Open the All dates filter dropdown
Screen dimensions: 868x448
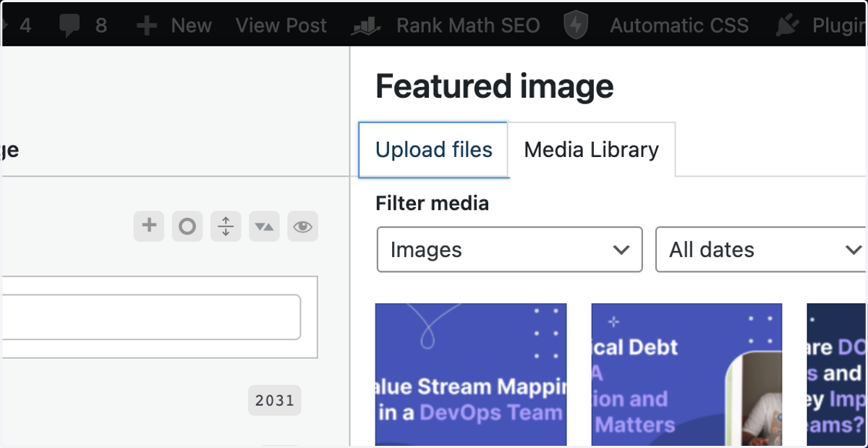pyautogui.click(x=762, y=250)
